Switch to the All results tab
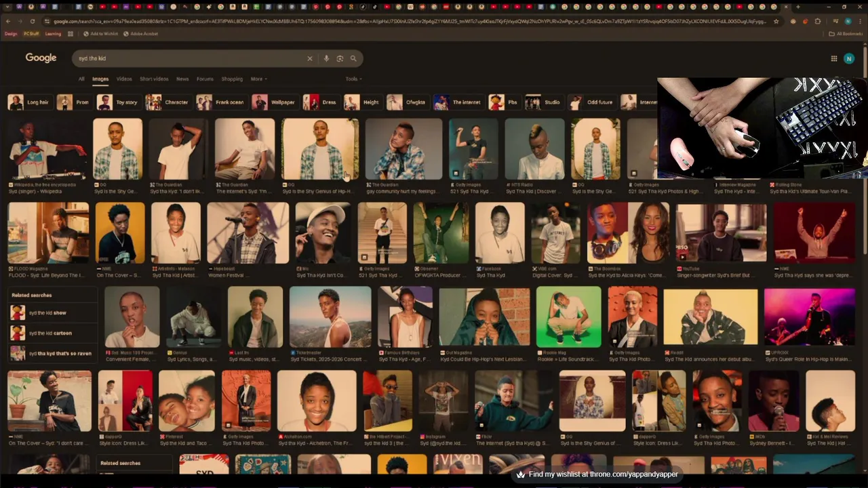Screen dimensions: 868x488 click(81, 79)
